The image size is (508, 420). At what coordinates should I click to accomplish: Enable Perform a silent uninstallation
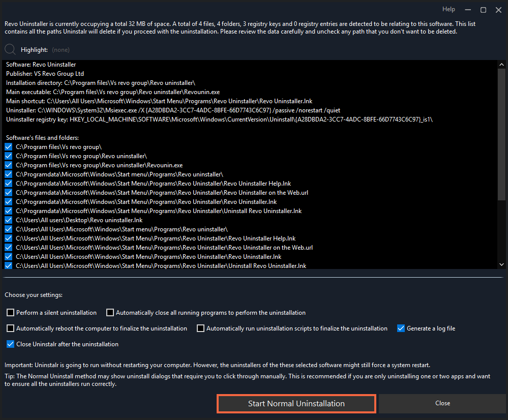point(10,312)
